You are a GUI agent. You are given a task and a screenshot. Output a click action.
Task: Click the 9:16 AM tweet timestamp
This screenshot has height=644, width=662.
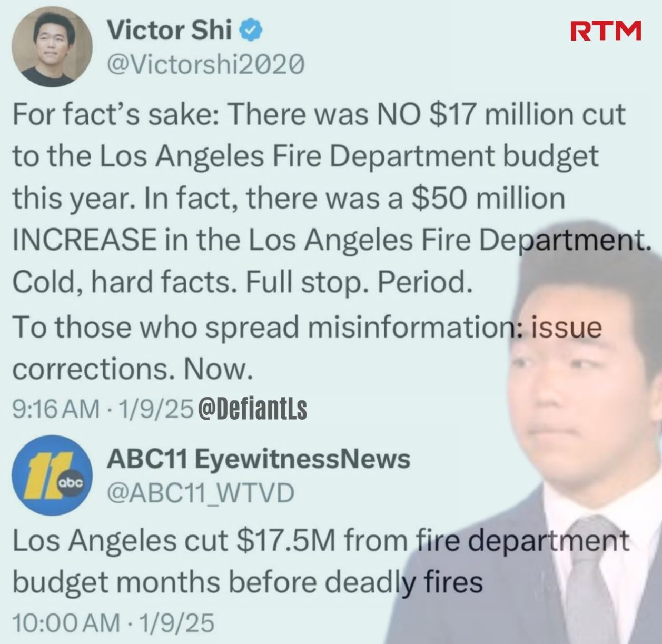[56, 409]
